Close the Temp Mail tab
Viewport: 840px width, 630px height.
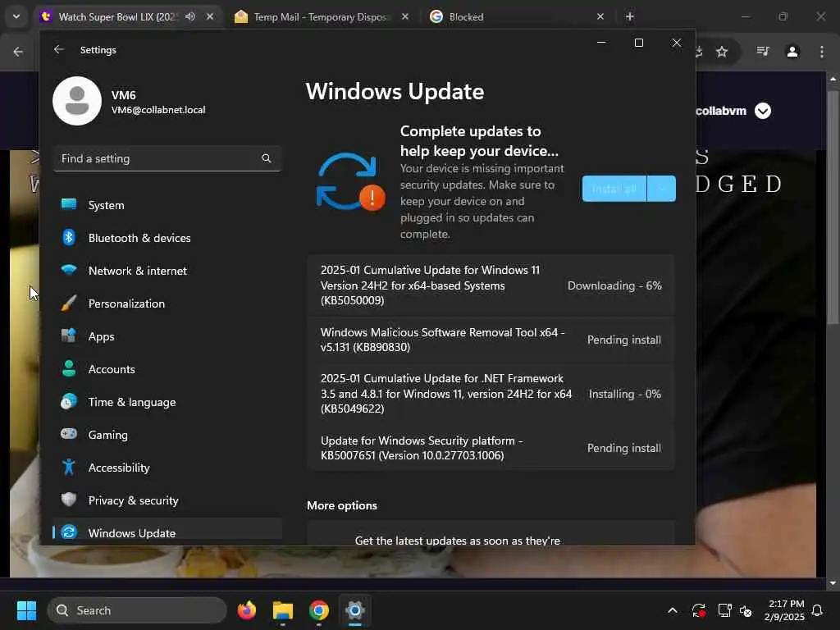pos(405,16)
